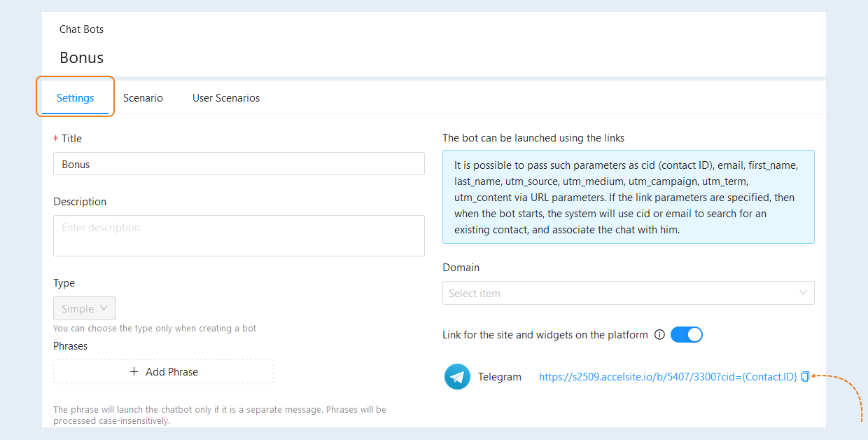Open the User Scenarios tab
Image resolution: width=868 pixels, height=440 pixels.
[x=226, y=98]
